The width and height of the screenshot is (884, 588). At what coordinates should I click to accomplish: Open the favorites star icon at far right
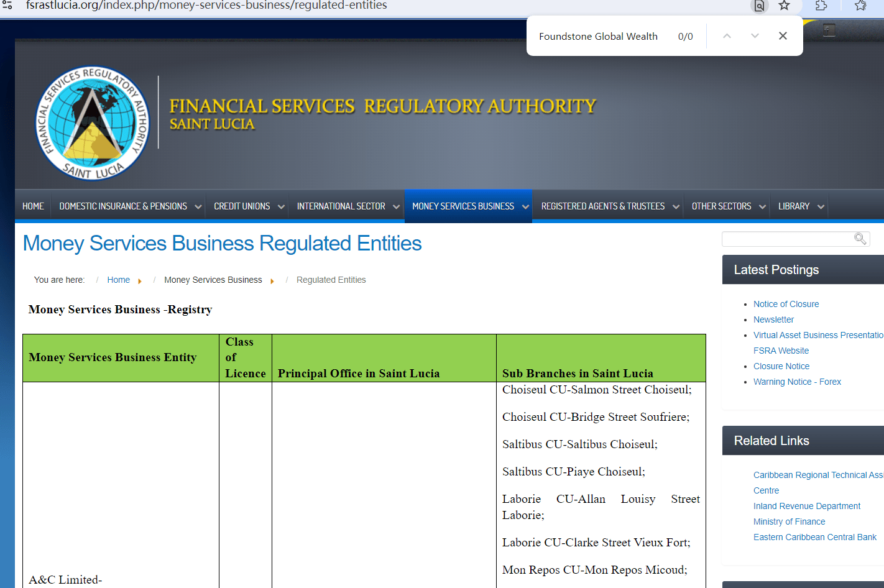[860, 6]
